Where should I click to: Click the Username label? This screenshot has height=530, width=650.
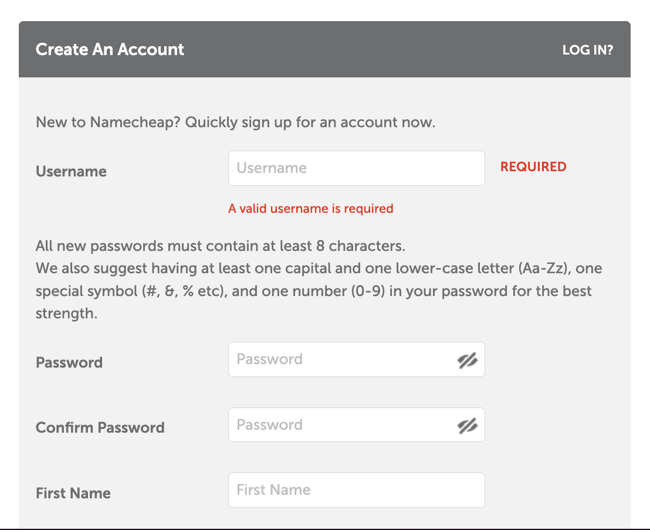point(71,171)
